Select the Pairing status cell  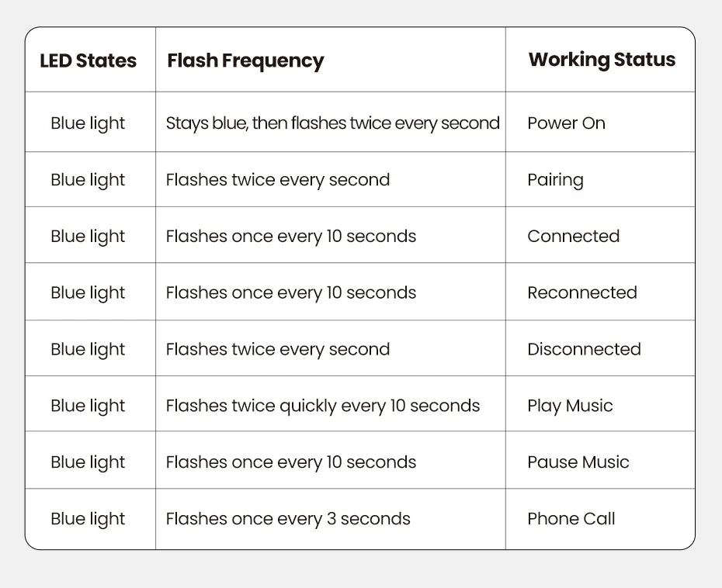click(555, 180)
